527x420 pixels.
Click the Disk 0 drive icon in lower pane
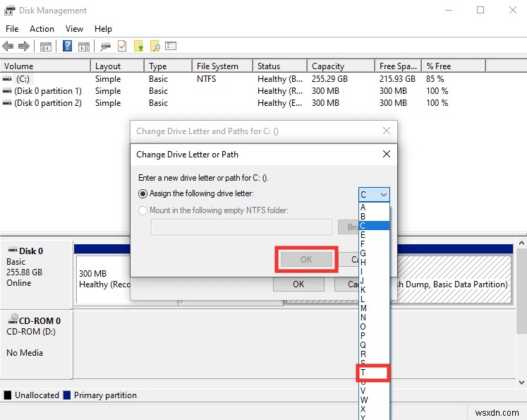(x=13, y=250)
